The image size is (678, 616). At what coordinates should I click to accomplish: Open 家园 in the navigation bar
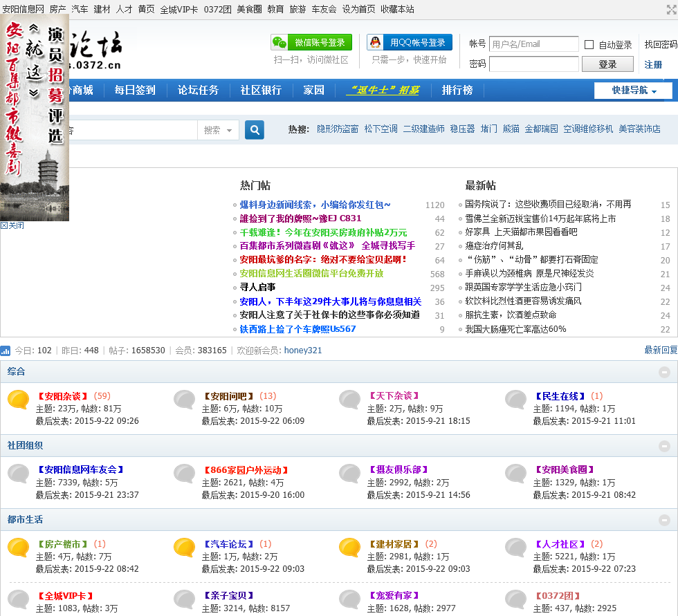[x=314, y=90]
